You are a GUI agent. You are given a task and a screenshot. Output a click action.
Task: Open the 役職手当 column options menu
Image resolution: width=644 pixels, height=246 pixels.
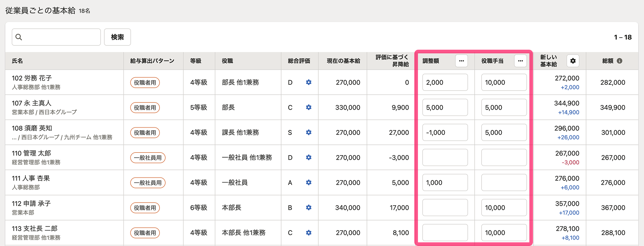tap(520, 61)
